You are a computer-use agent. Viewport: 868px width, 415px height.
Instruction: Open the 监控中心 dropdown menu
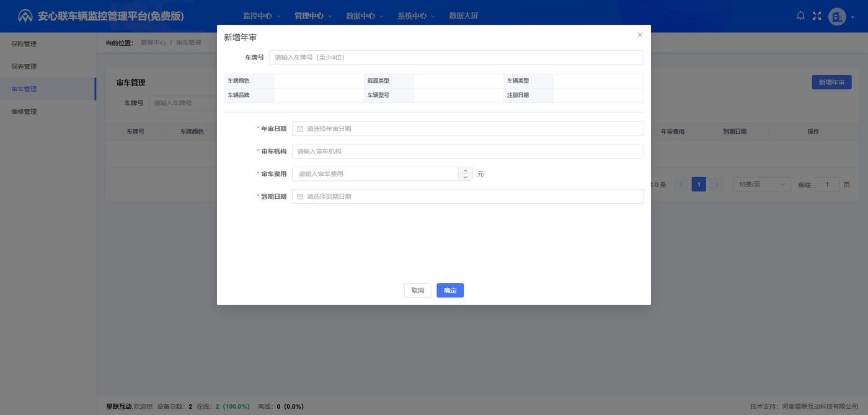click(x=262, y=16)
